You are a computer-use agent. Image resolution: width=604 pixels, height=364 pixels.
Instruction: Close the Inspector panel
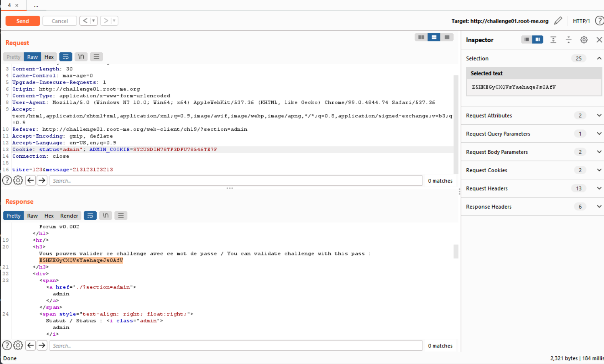(599, 40)
